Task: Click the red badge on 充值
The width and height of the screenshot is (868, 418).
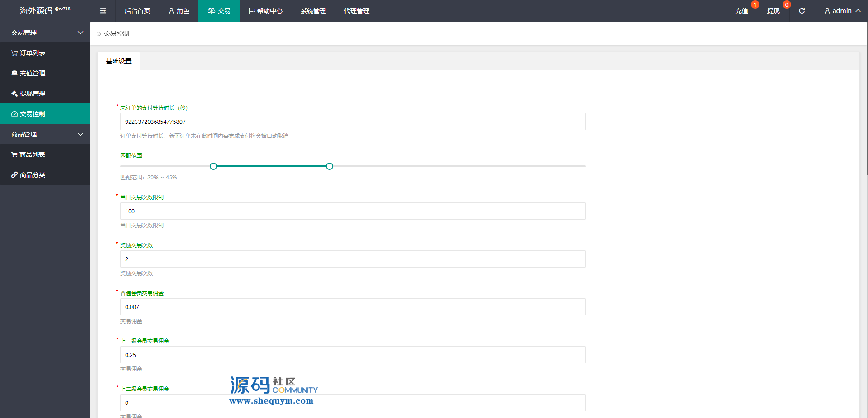Action: click(755, 5)
